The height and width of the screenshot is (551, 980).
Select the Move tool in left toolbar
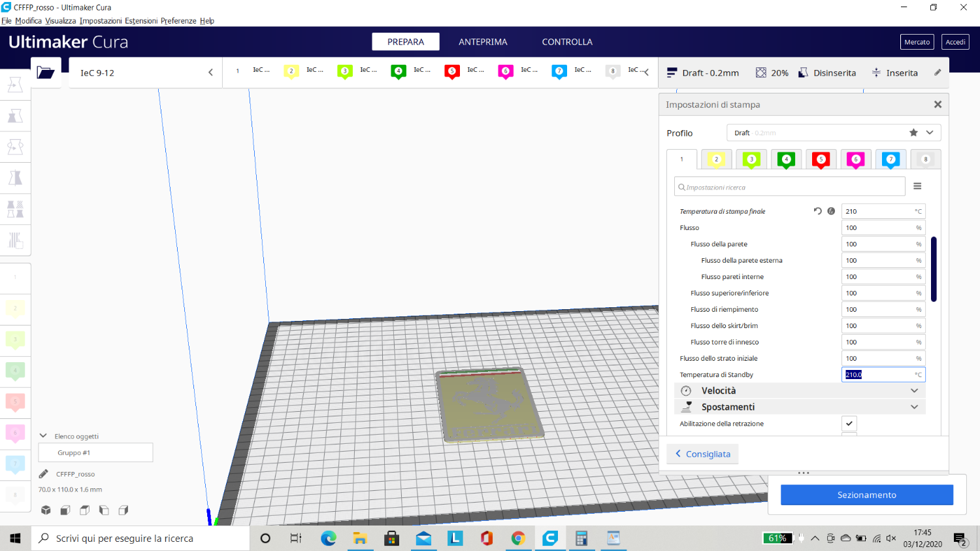pos(15,84)
